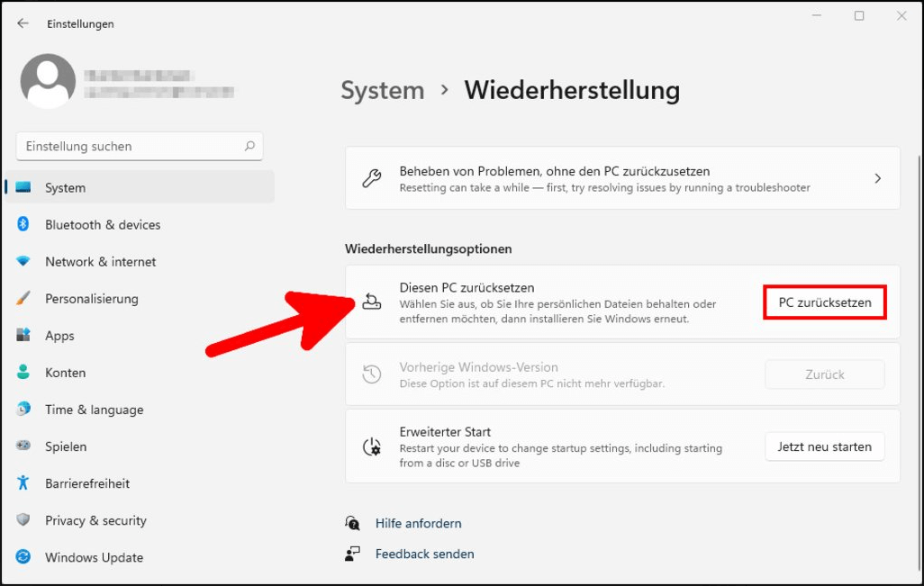Click the greyed Zurück button

[x=825, y=374]
